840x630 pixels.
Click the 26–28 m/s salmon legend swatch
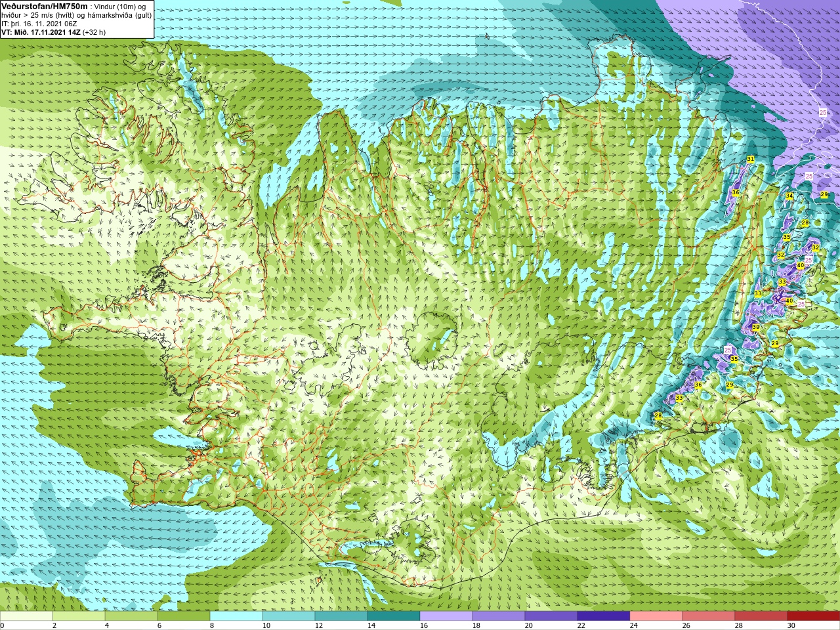709,616
